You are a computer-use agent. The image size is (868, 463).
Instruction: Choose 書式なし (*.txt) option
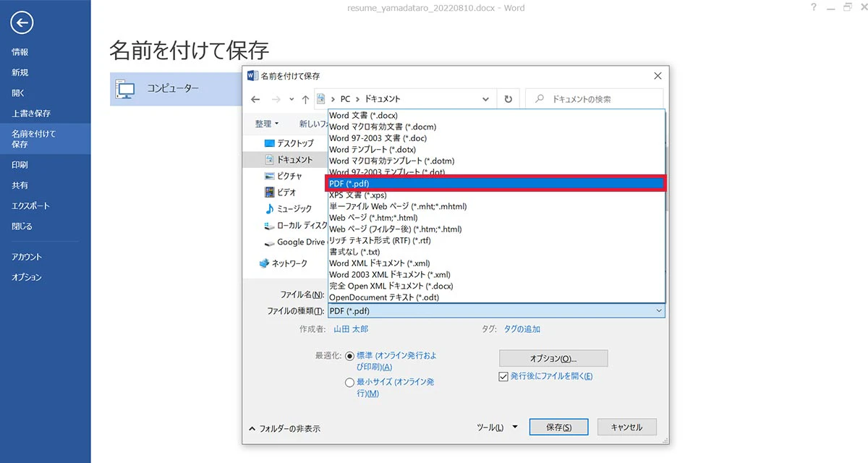(x=496, y=252)
